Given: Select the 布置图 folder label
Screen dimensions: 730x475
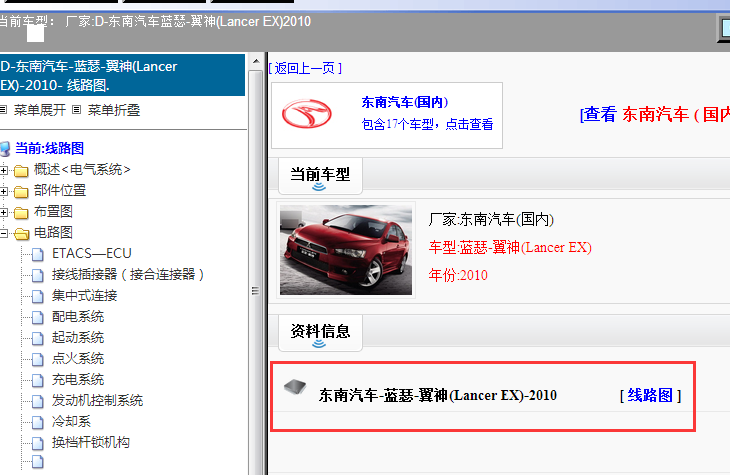Looking at the screenshot, I should 53,211.
